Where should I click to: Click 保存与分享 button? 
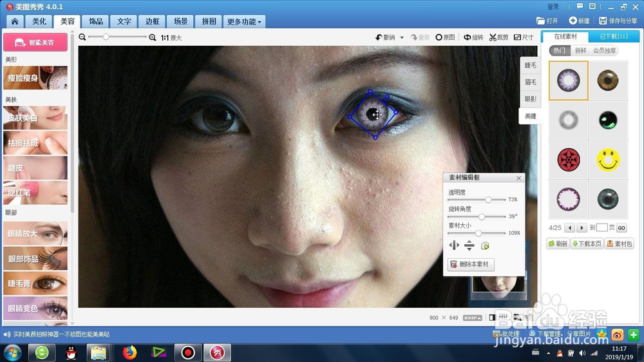[618, 21]
